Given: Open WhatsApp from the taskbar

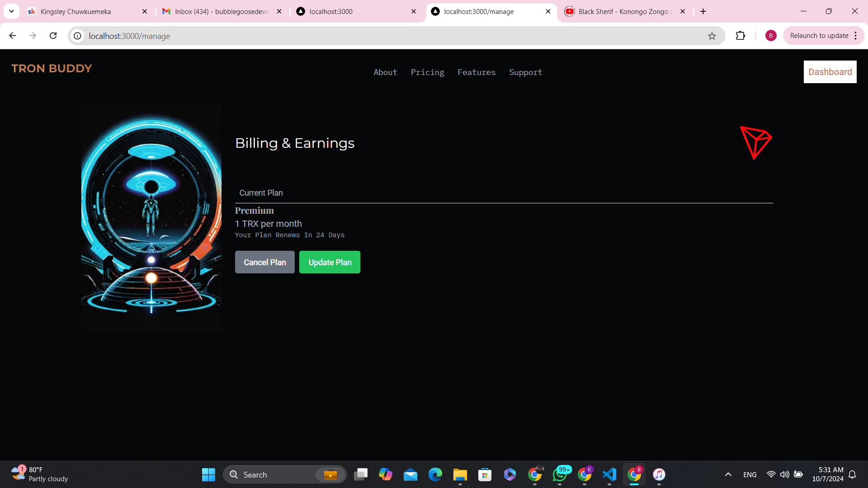Looking at the screenshot, I should tap(560, 474).
